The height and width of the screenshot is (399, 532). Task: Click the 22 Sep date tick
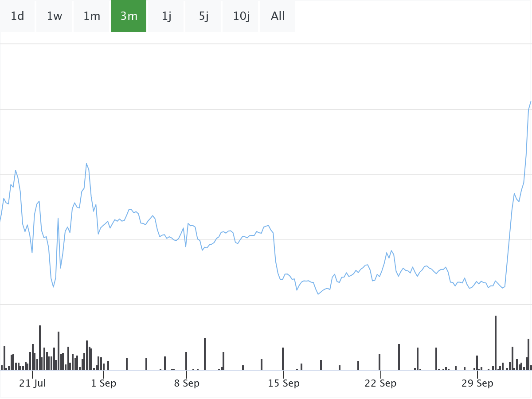pyautogui.click(x=380, y=383)
